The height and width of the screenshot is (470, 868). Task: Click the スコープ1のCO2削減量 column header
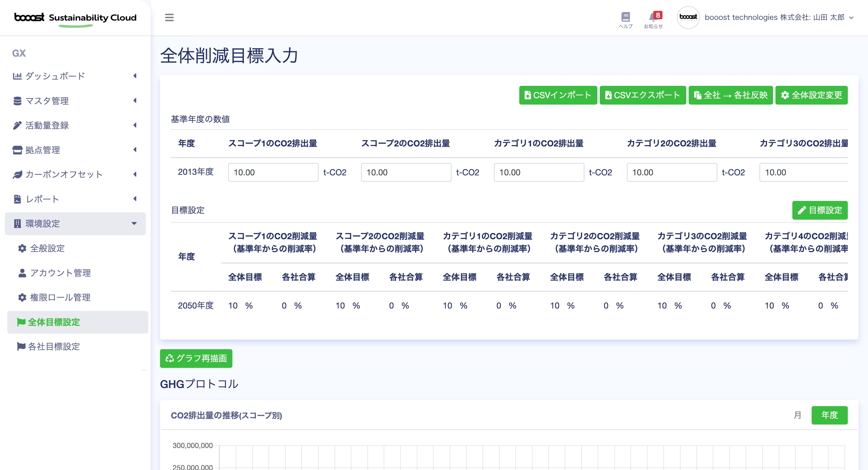pos(273,242)
